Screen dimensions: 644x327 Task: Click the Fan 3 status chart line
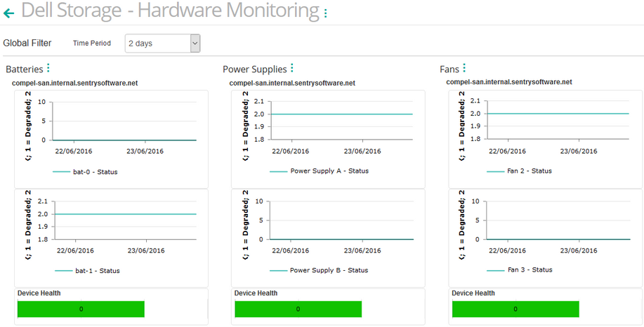click(558, 239)
